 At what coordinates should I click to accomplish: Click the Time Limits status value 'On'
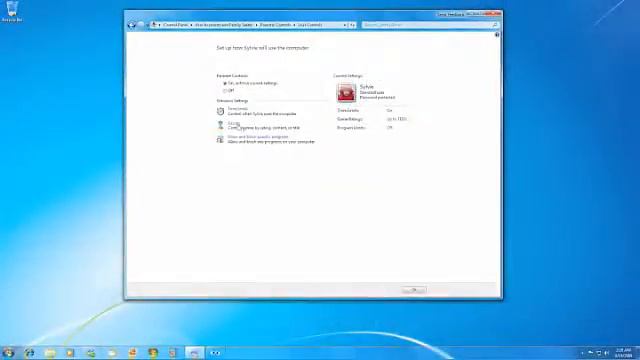pyautogui.click(x=389, y=111)
